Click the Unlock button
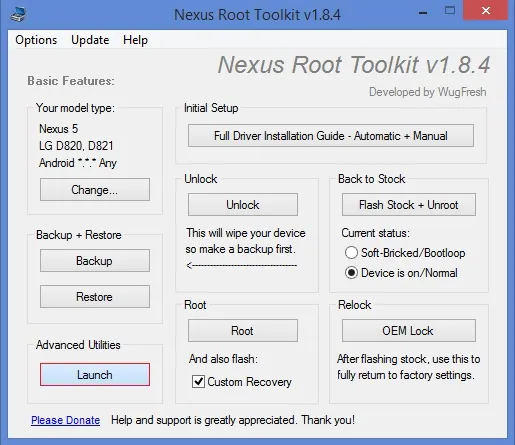This screenshot has height=445, width=515. 243,205
